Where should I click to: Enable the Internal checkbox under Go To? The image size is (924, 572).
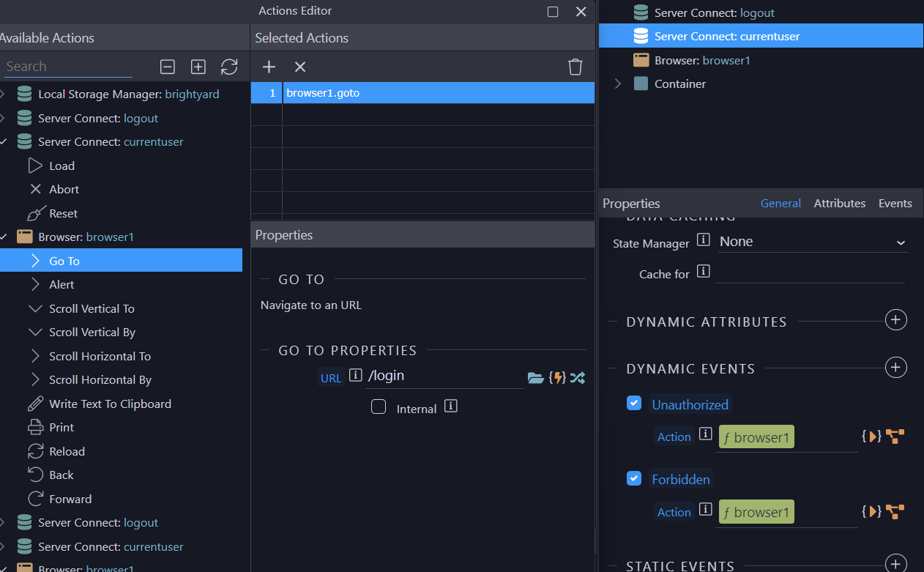pos(379,406)
